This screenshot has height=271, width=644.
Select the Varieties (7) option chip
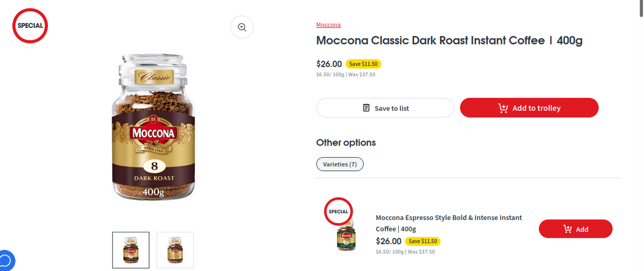[x=340, y=164]
